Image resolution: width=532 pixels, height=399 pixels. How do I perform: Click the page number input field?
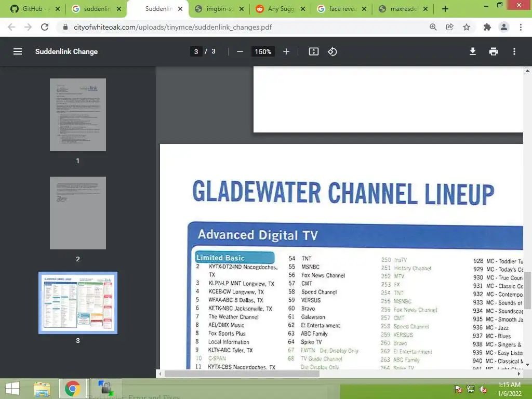tap(196, 51)
